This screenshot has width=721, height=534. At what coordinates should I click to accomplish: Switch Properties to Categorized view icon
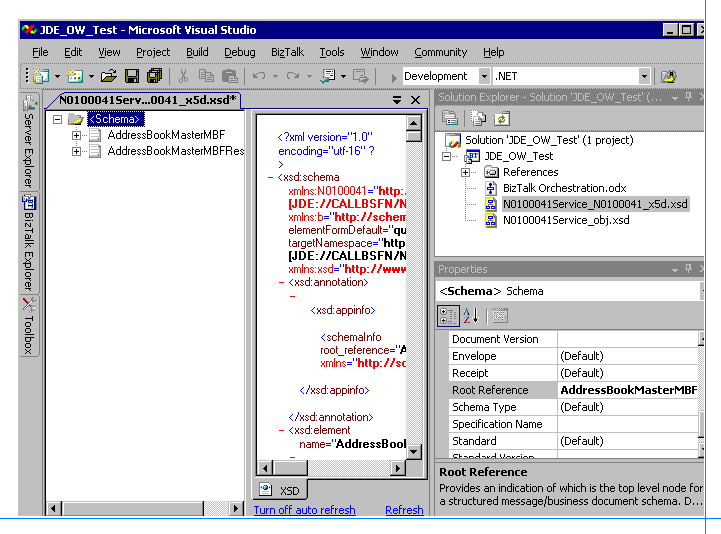tap(448, 316)
